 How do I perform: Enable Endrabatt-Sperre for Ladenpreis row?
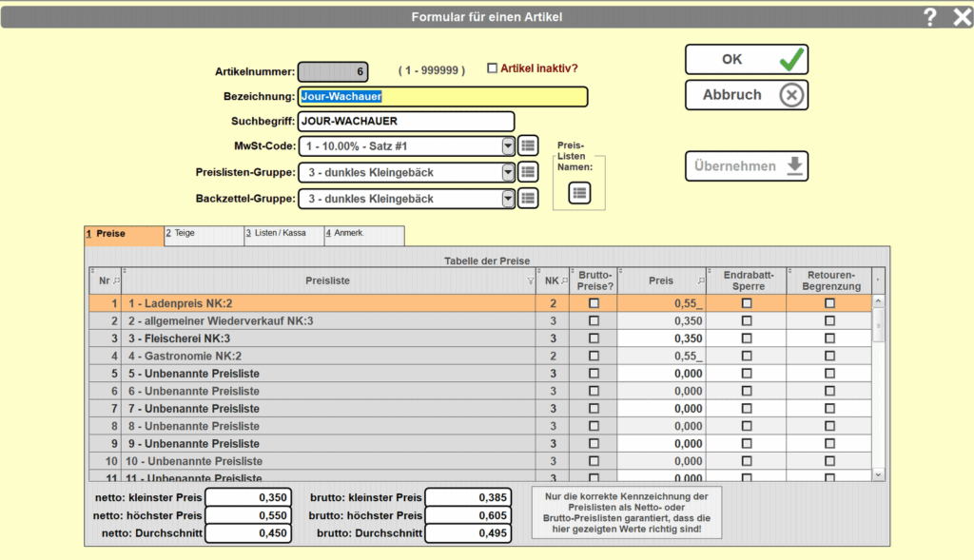point(747,303)
